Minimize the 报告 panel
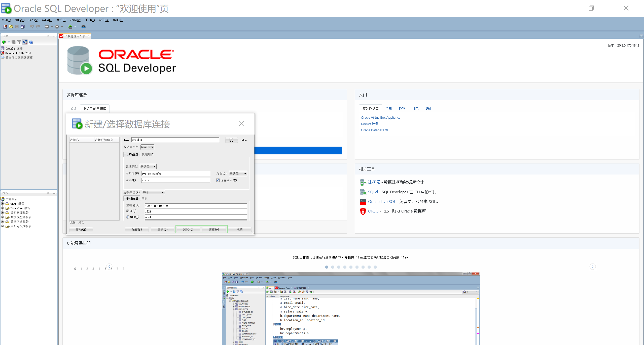 click(54, 193)
